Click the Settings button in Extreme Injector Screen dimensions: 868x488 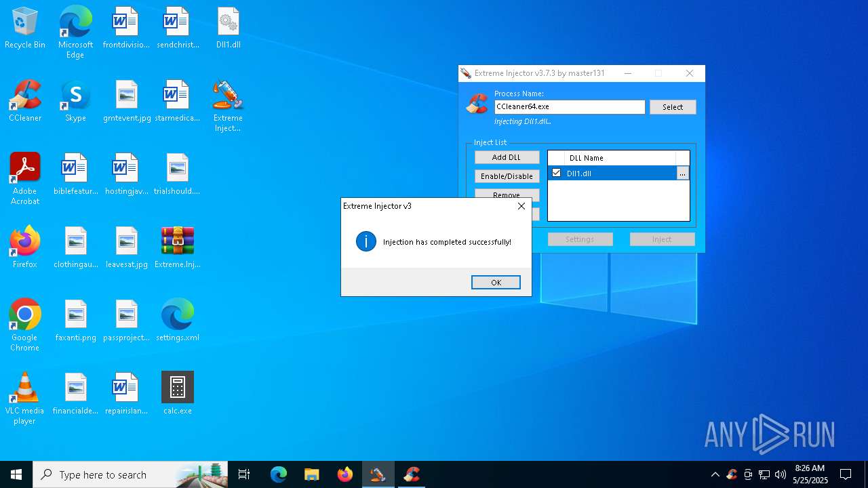[x=580, y=239]
